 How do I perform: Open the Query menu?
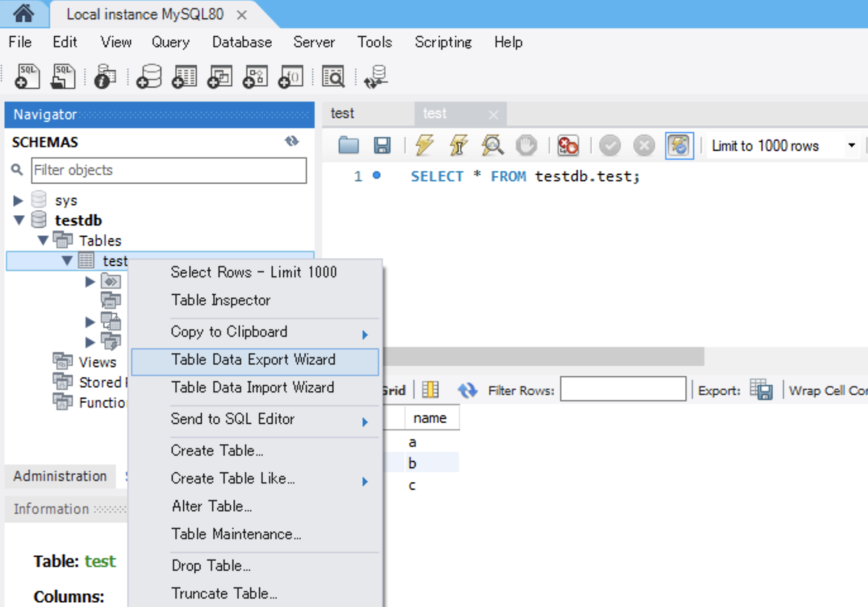tap(170, 42)
